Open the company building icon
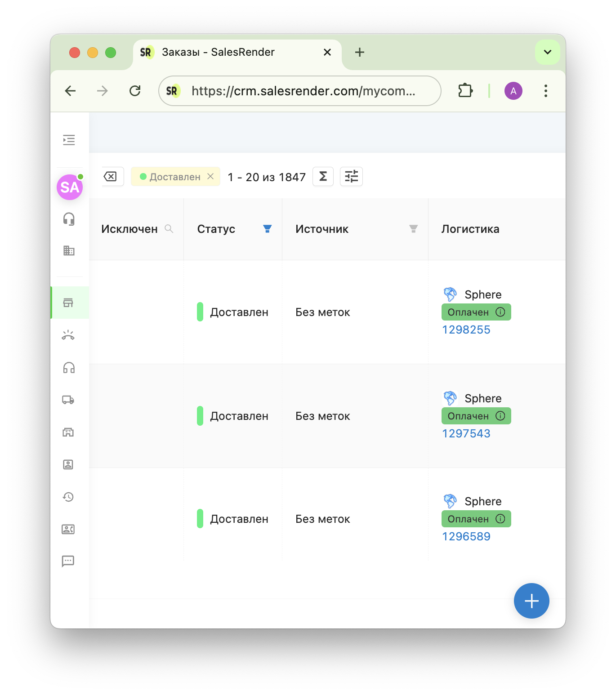This screenshot has width=616, height=695. point(69,250)
